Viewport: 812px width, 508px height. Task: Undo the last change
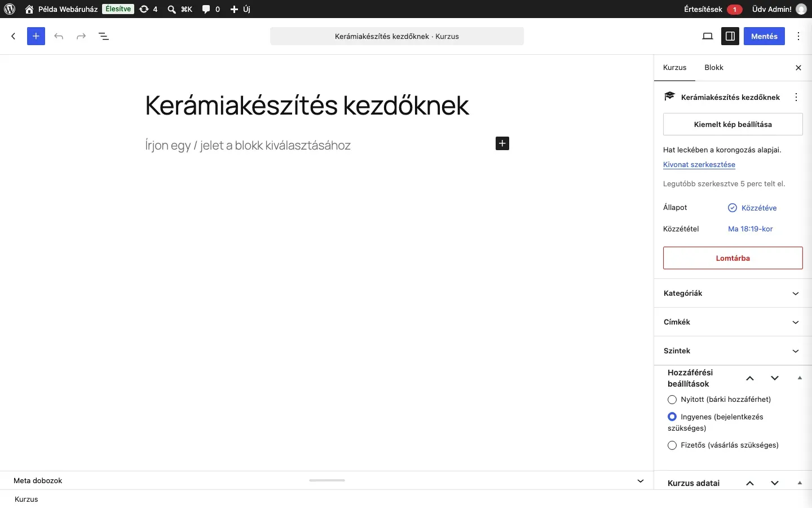(59, 36)
